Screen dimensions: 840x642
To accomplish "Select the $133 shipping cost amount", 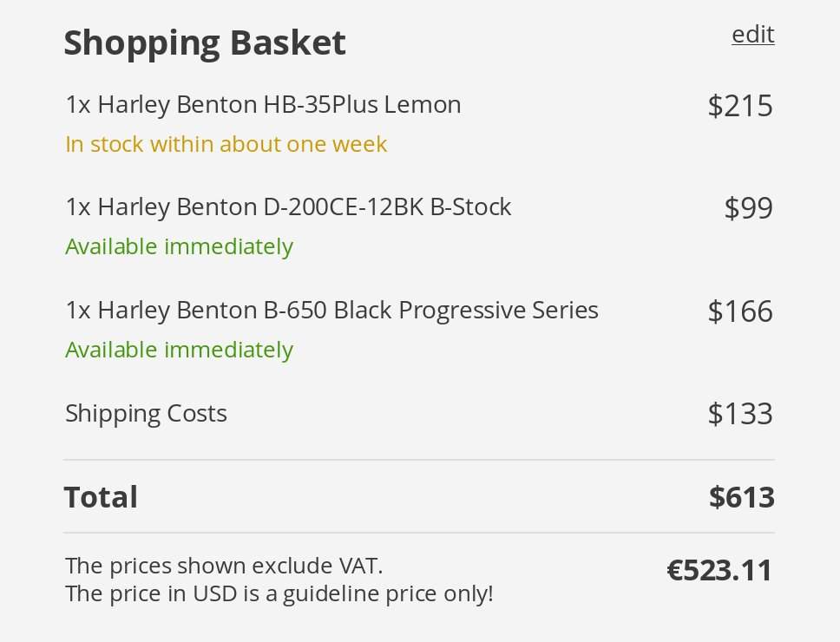I will pos(739,414).
